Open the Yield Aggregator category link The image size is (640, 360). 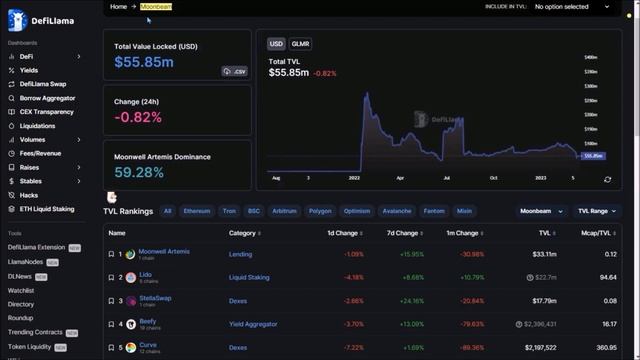pos(253,324)
